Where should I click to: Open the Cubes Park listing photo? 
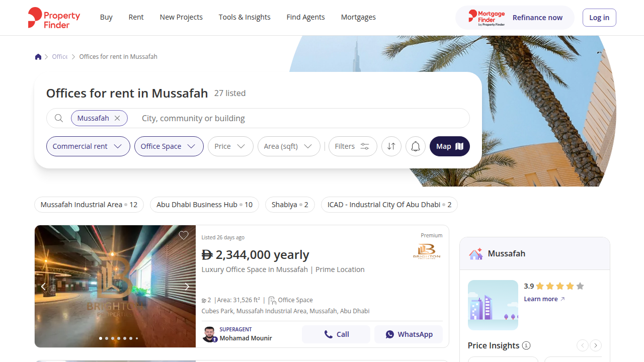[x=115, y=286]
